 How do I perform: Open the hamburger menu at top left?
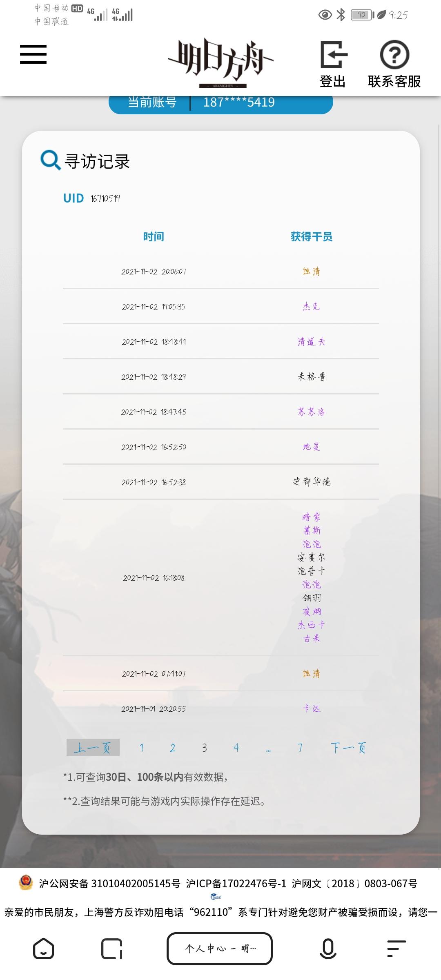coord(33,54)
